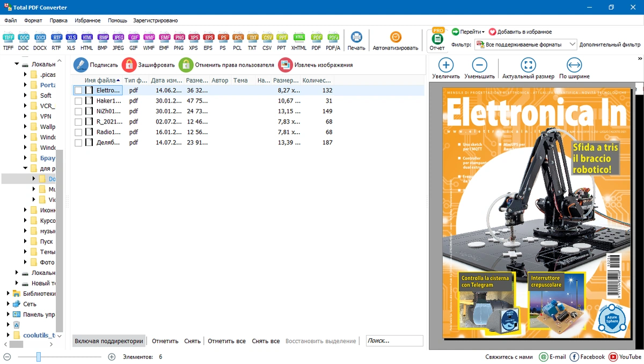Check the Haker1... file checkbox
Viewport: 644px width, 364px height.
point(78,101)
